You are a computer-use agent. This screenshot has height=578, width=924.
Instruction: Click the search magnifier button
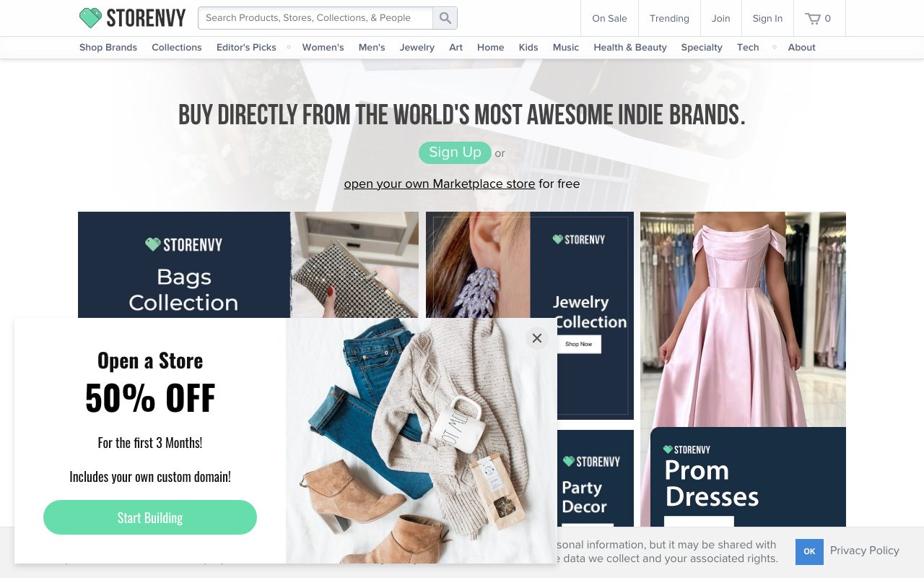[x=445, y=18]
